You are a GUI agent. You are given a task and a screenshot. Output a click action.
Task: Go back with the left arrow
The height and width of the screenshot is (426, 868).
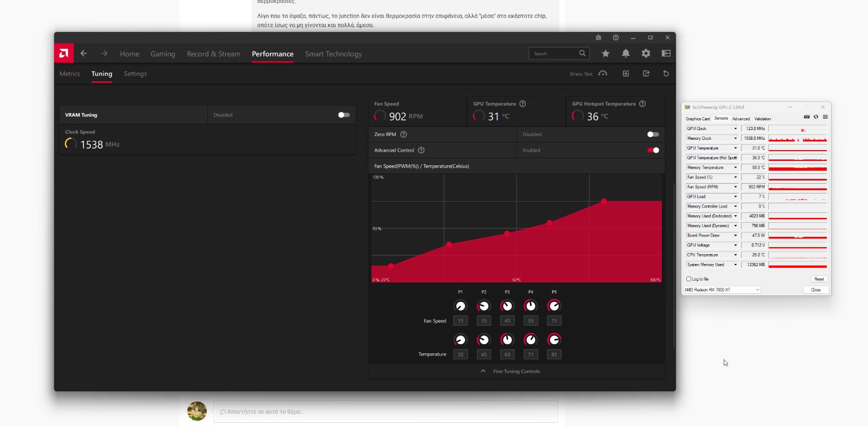pyautogui.click(x=84, y=53)
